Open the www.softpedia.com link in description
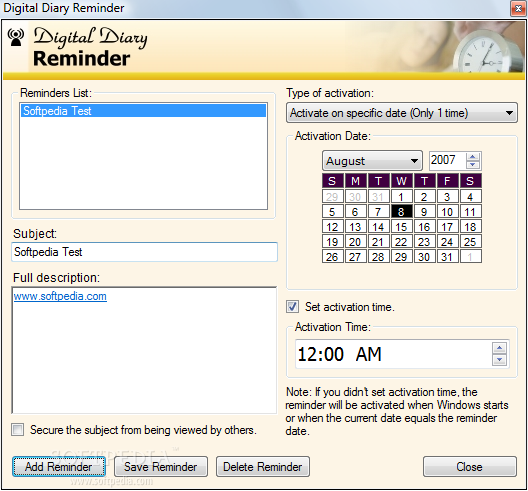 (60, 296)
